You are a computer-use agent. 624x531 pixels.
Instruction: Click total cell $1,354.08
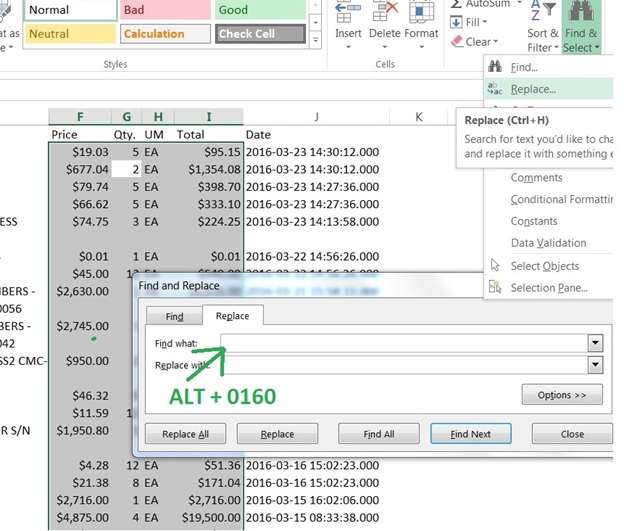[x=209, y=170]
